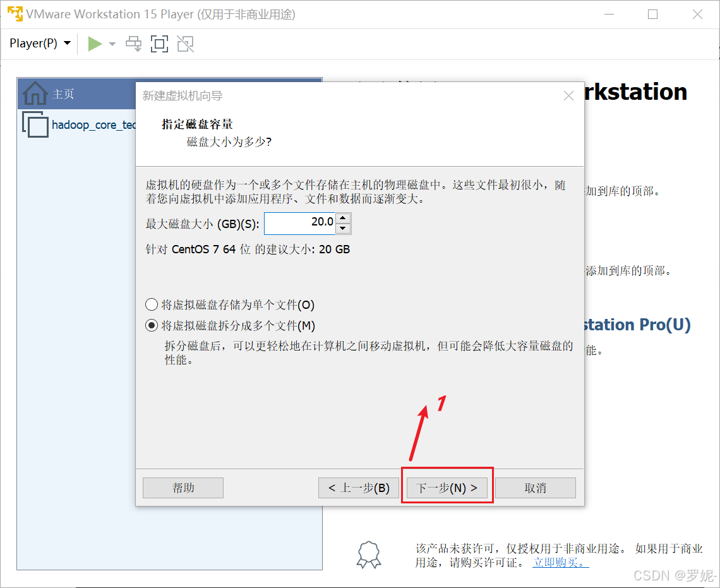Click the 帮助 help button
Image resolution: width=720 pixels, height=588 pixels.
(x=183, y=488)
